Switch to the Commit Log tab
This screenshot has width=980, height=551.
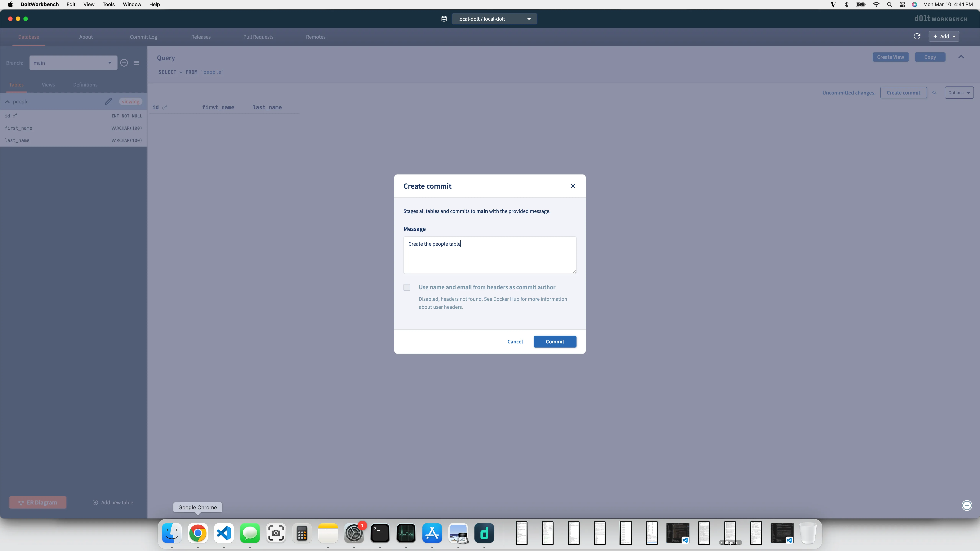[x=143, y=37]
